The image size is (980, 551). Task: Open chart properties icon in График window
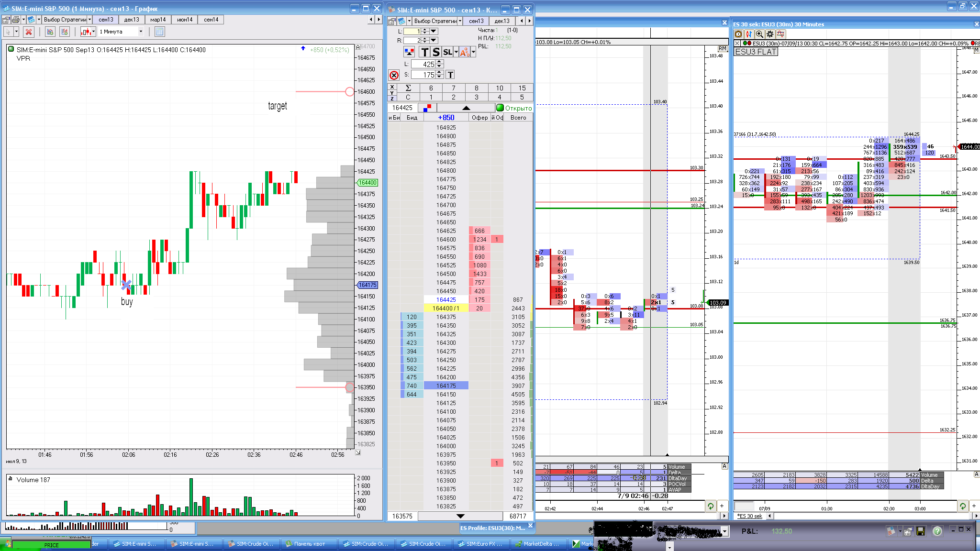[6, 20]
